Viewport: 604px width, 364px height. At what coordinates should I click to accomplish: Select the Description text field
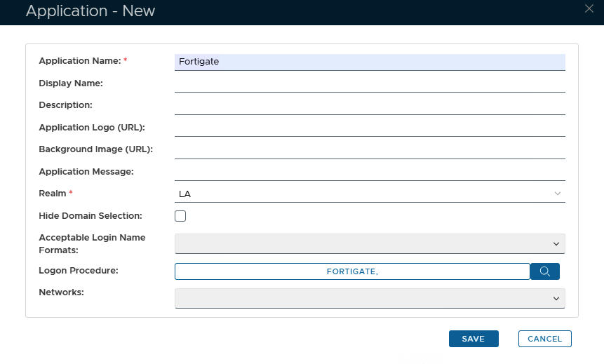[x=370, y=105]
